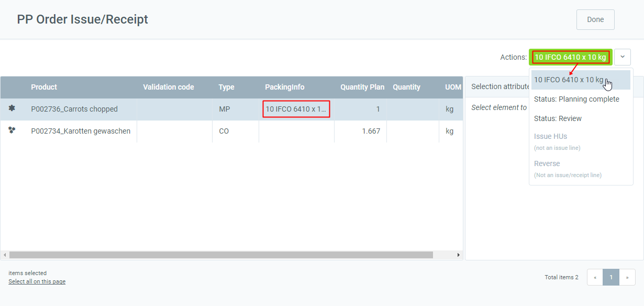This screenshot has width=644, height=306.
Task: Click Selection attributes panel header
Action: (x=553, y=86)
